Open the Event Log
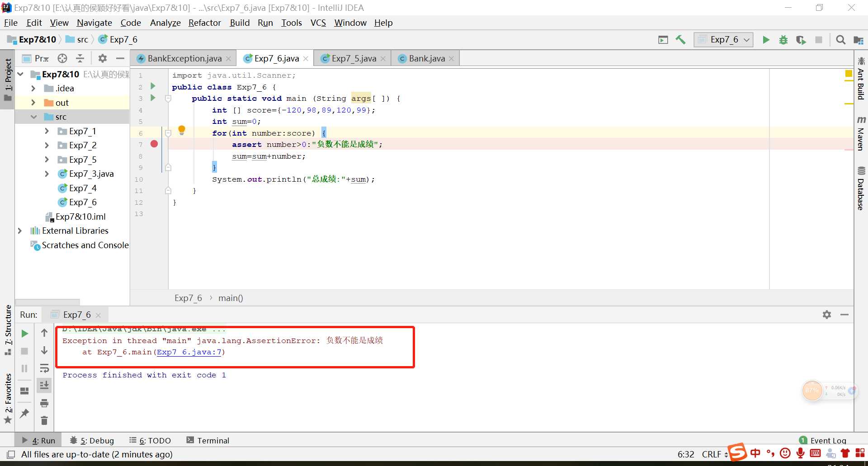Image resolution: width=868 pixels, height=466 pixels. (x=822, y=440)
